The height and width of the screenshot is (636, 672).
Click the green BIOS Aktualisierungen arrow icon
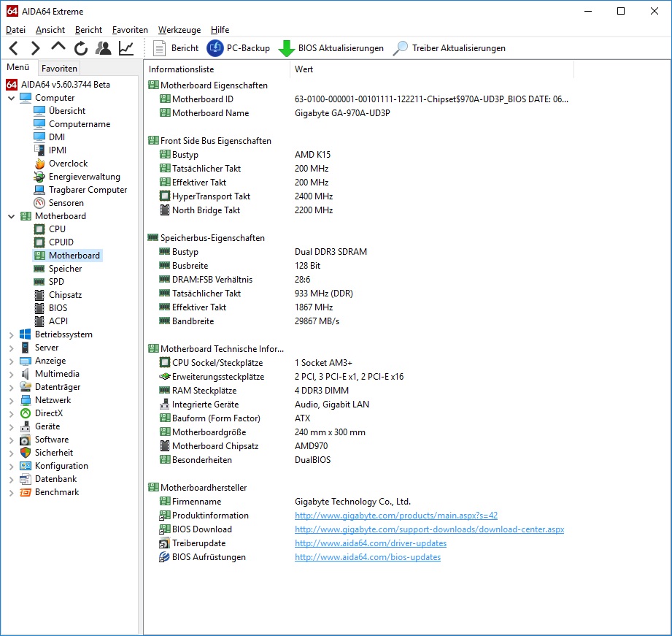(x=286, y=48)
